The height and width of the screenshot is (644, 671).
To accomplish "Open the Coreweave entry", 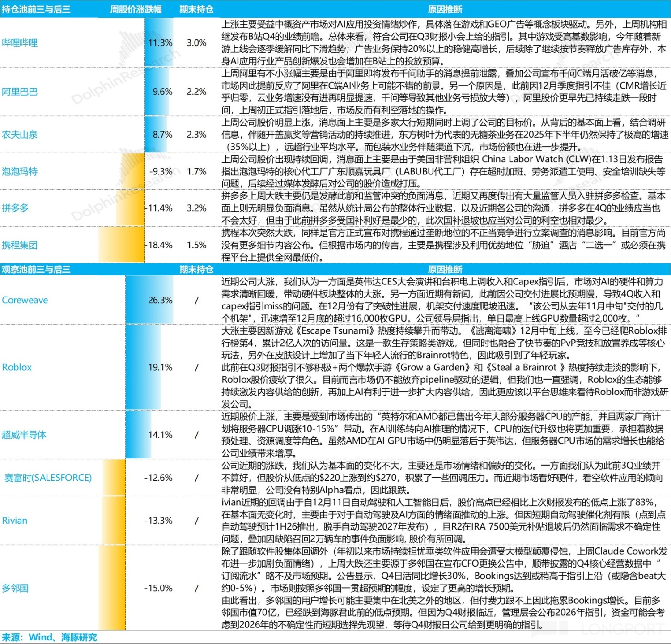I will [x=25, y=300].
